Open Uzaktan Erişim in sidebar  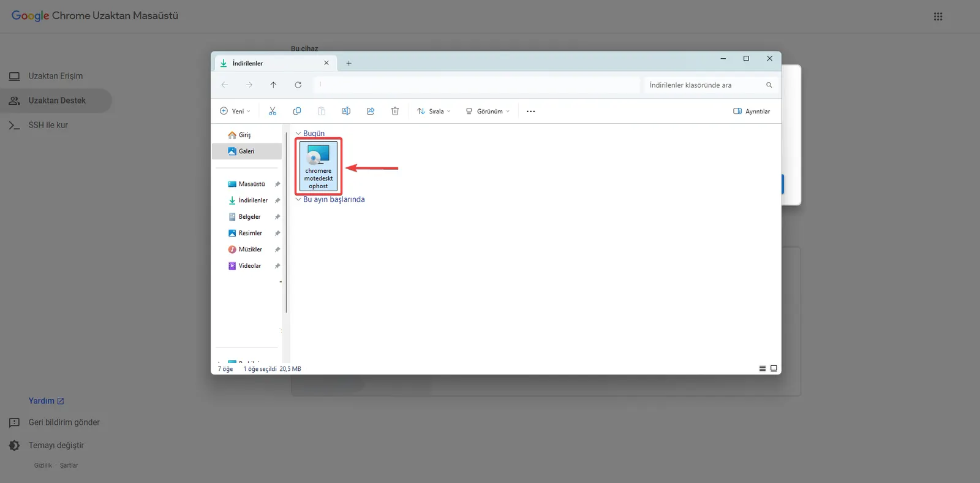55,76
